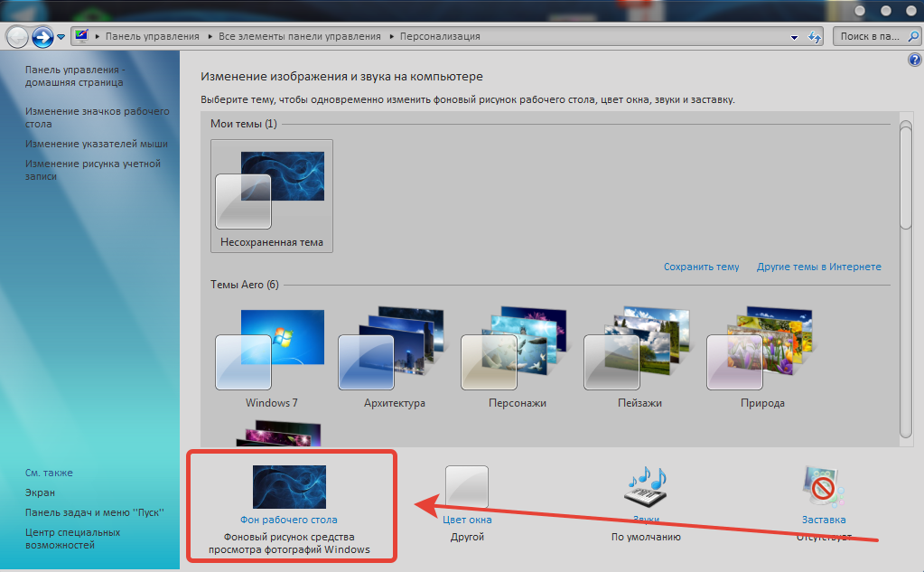Viewport: 924px width, 572px height.
Task: Open the Help question mark icon
Action: pos(915,60)
